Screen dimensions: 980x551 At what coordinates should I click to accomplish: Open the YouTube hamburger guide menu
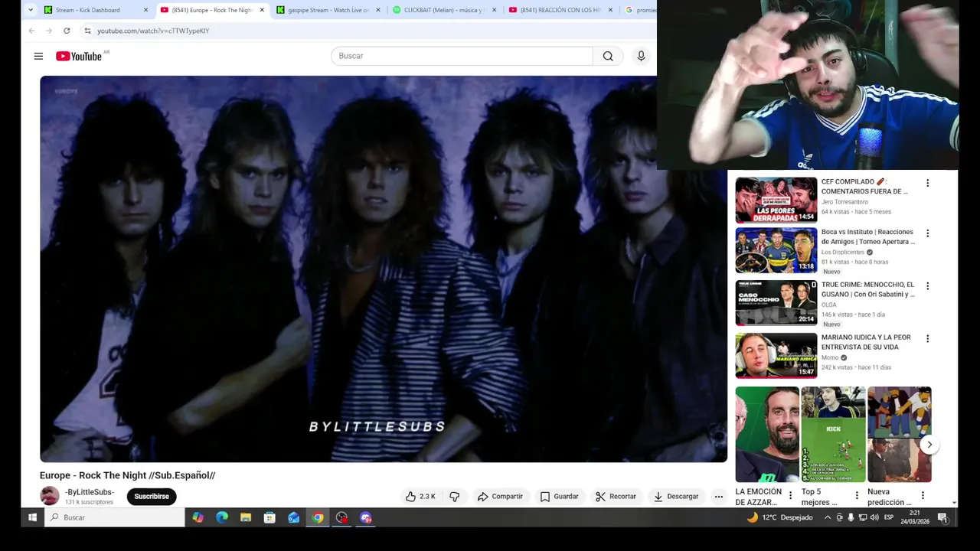38,56
